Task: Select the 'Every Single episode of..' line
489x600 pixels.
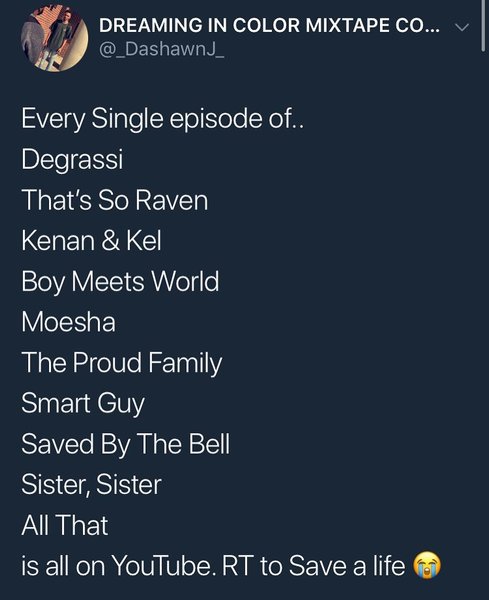Action: click(x=163, y=119)
